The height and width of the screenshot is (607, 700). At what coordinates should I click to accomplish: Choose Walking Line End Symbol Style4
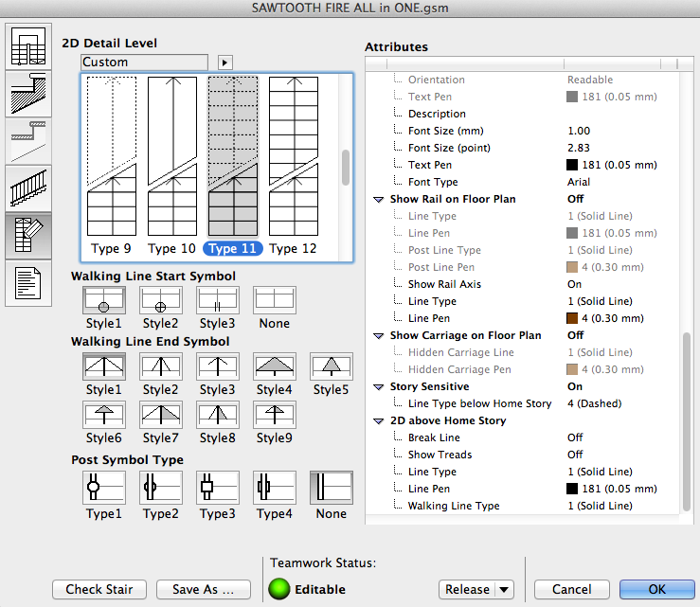point(274,366)
